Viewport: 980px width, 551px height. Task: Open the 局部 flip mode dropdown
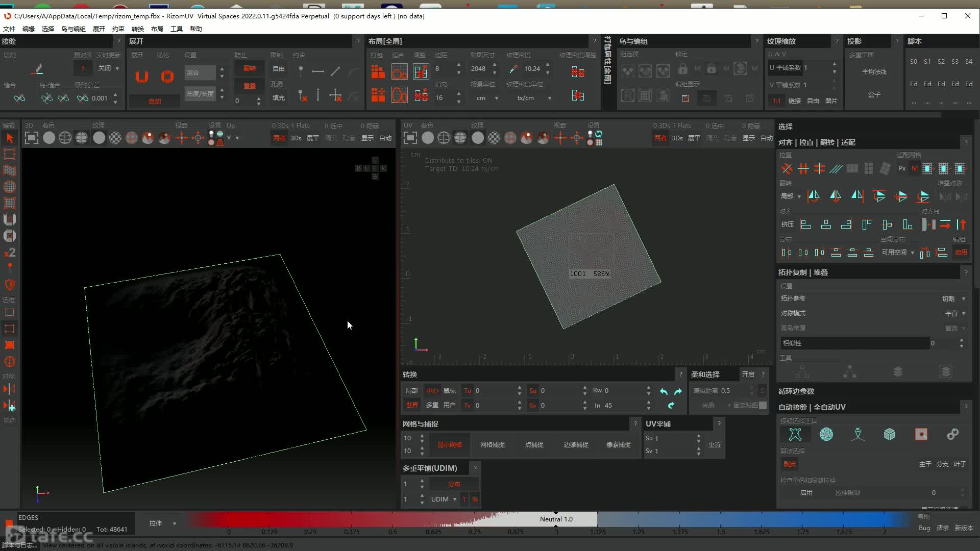[791, 196]
